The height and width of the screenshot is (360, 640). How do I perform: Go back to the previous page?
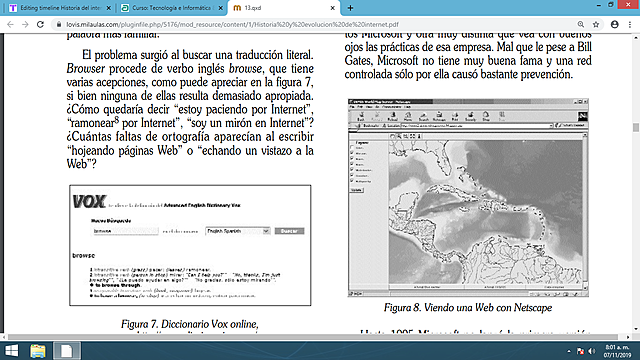point(10,24)
